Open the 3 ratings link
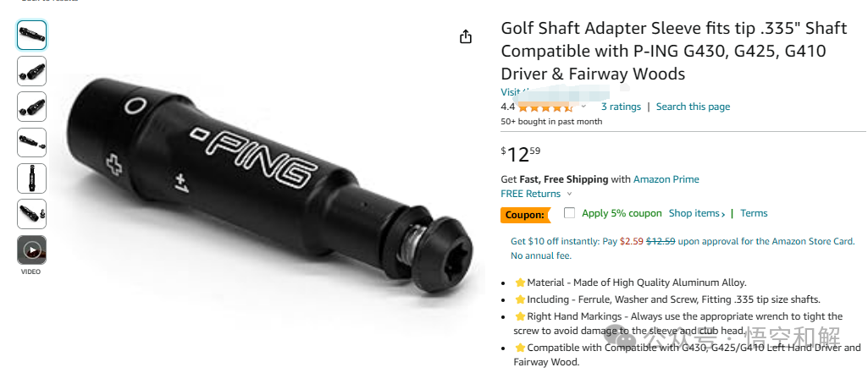The height and width of the screenshot is (373, 868). [x=621, y=107]
